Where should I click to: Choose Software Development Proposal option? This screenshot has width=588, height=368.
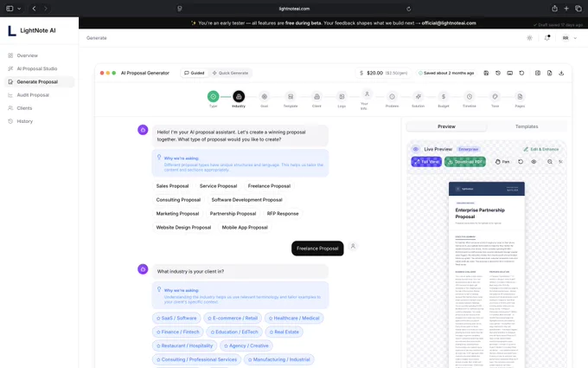point(246,200)
